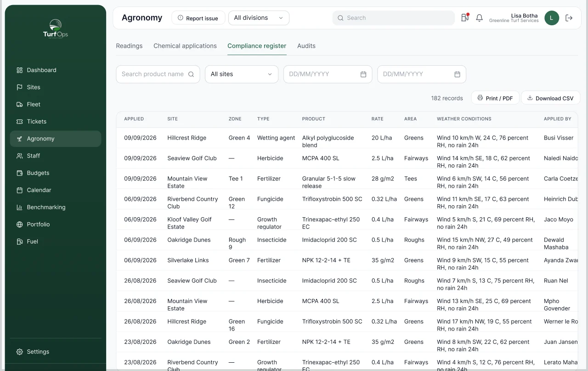Click the Search product name field

(x=158, y=74)
